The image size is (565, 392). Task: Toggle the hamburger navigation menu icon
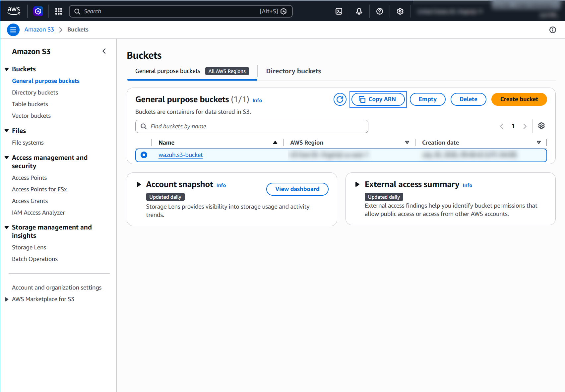(x=13, y=30)
